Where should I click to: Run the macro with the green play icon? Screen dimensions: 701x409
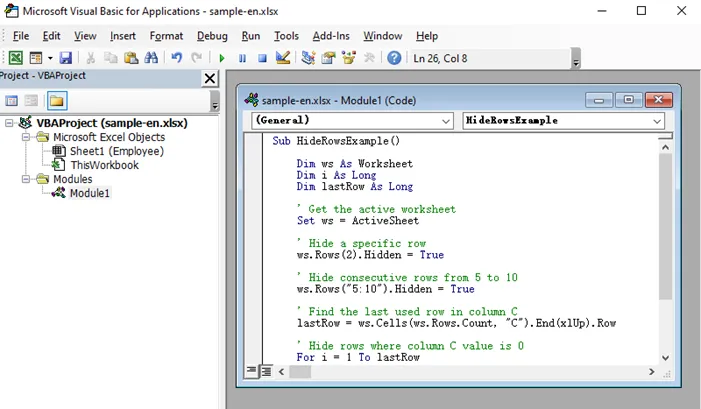click(x=222, y=58)
